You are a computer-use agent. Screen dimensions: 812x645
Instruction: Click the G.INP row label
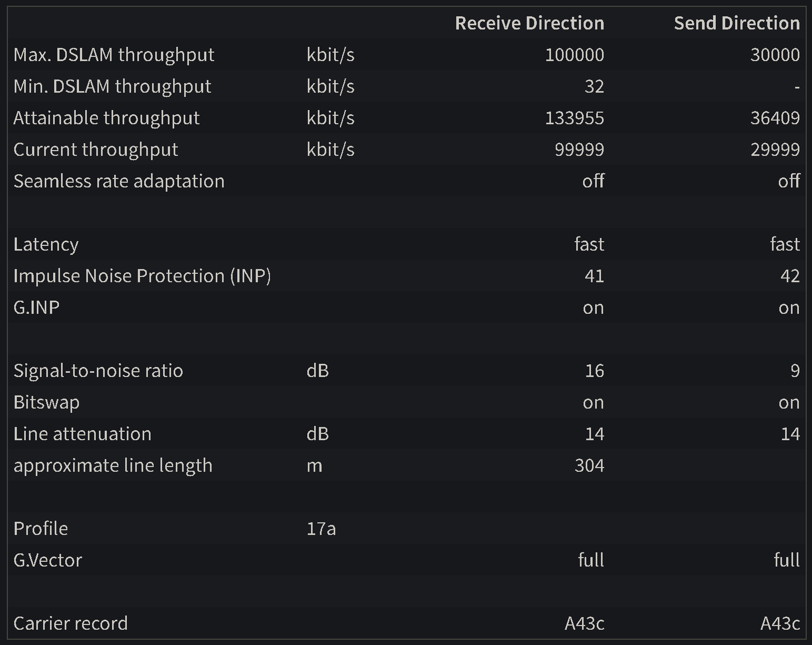36,307
